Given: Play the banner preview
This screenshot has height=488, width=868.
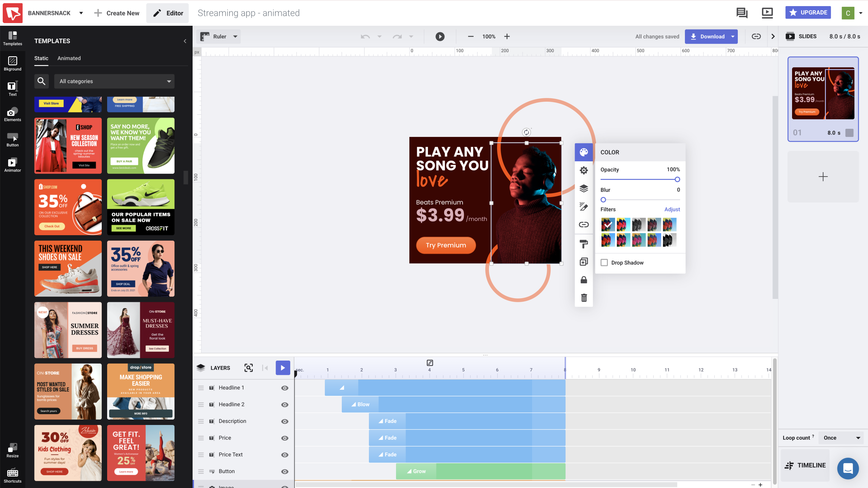Looking at the screenshot, I should pyautogui.click(x=440, y=37).
